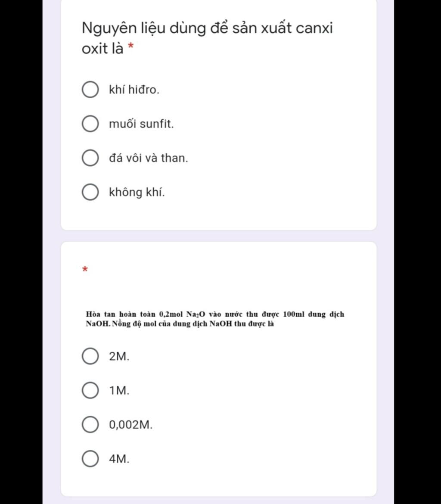Click the 'khí hiđro.' answer label text
The image size is (441, 504).
(x=134, y=90)
